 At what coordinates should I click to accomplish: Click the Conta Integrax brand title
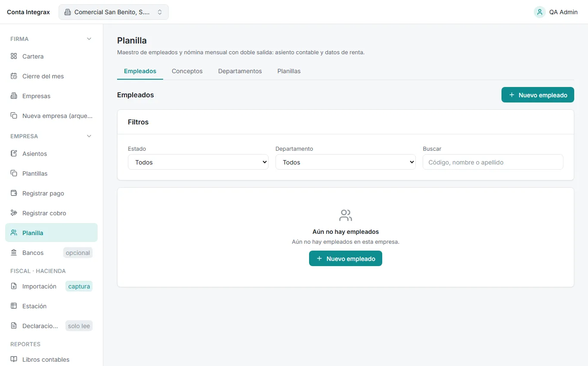28,12
